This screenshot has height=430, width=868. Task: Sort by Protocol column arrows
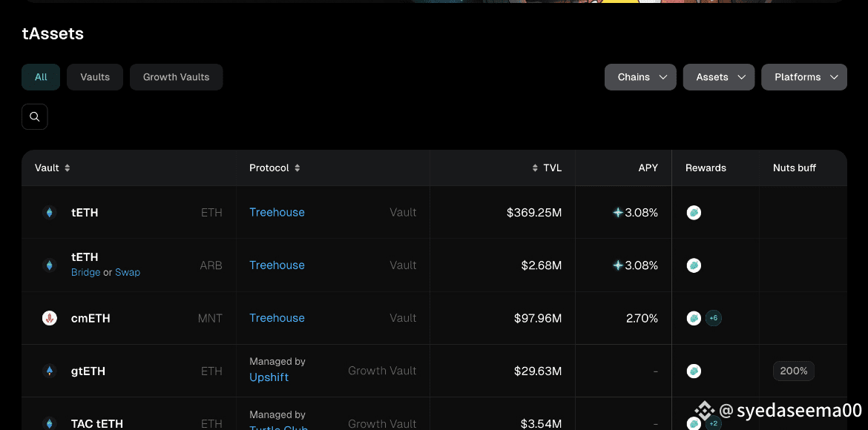click(x=297, y=168)
